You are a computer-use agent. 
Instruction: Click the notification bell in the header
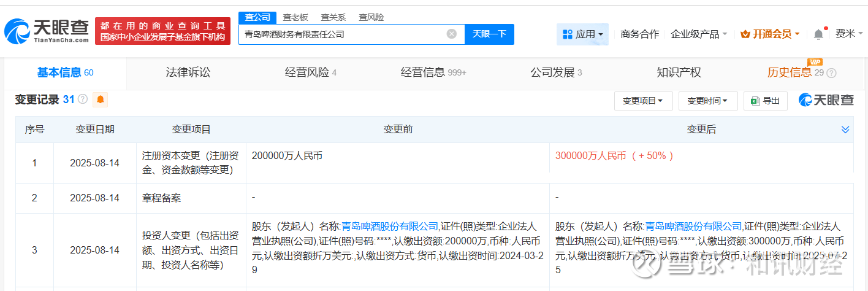[x=818, y=34]
